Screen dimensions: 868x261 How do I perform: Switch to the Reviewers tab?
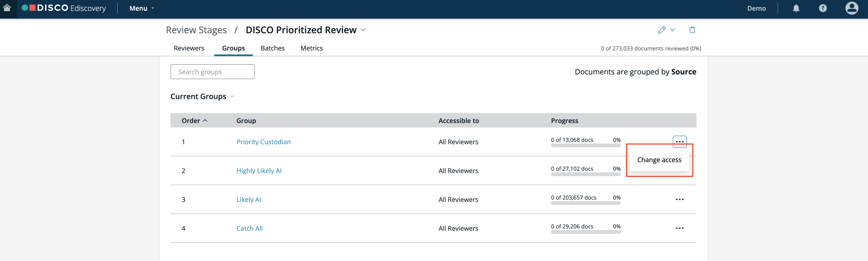pyautogui.click(x=189, y=48)
